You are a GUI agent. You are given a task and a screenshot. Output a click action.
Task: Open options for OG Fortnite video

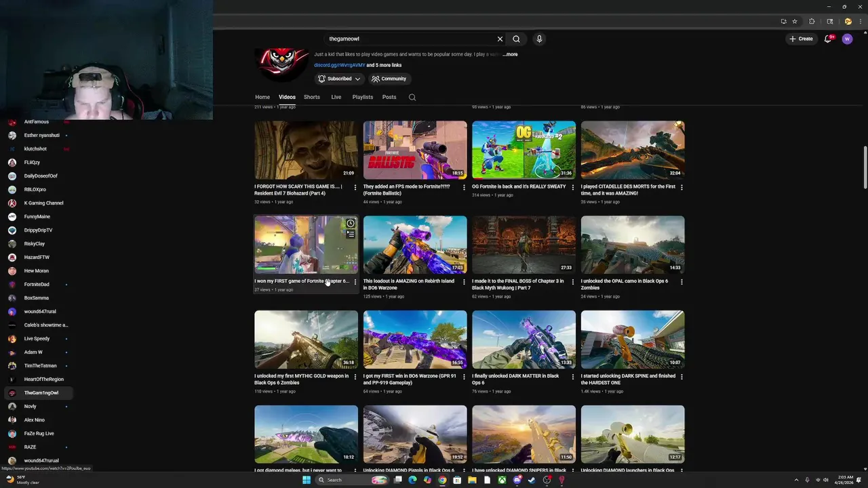(x=572, y=187)
